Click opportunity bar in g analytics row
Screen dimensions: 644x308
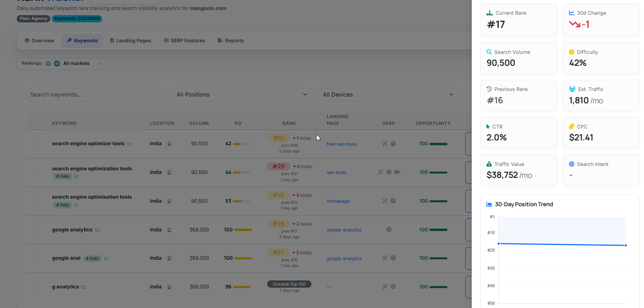pos(439,287)
